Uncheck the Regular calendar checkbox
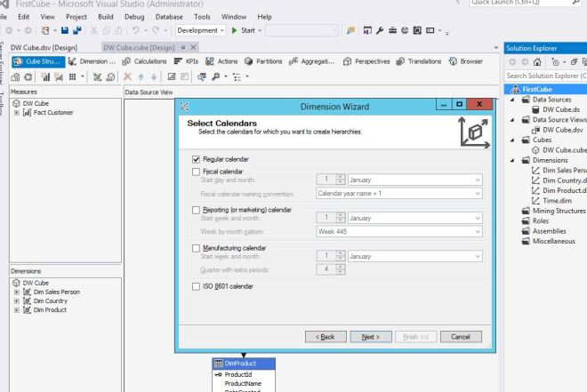587x392 pixels. pos(197,158)
